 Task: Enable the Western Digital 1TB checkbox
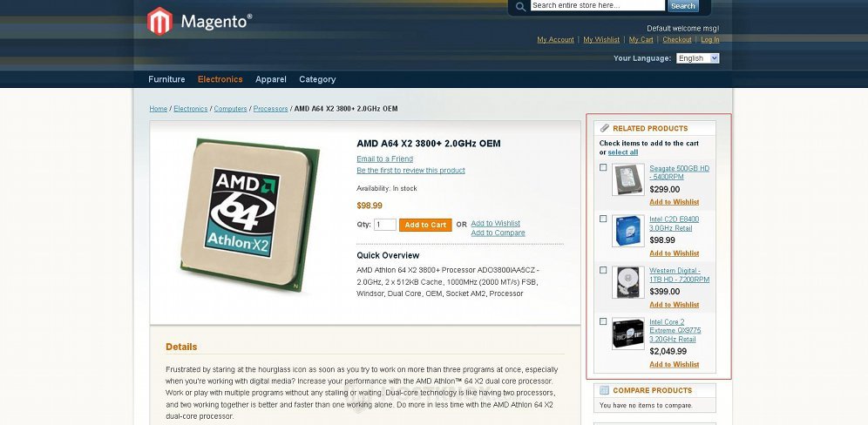tap(603, 270)
